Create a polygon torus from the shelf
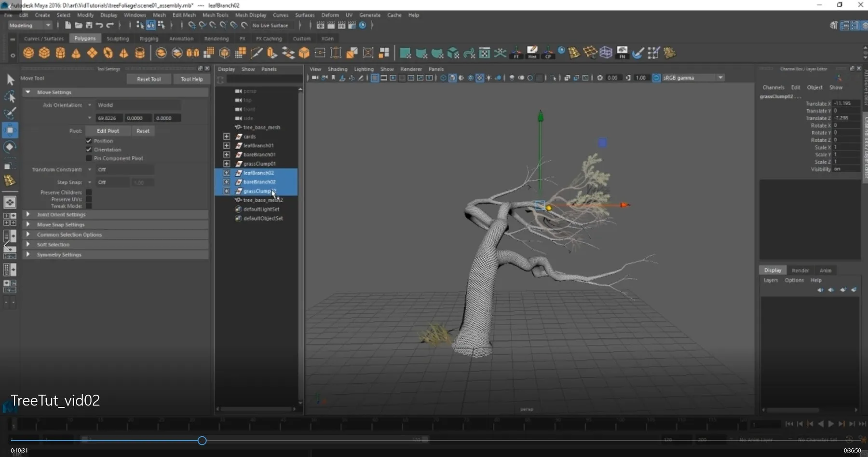Image resolution: width=868 pixels, height=457 pixels. pyautogui.click(x=107, y=53)
